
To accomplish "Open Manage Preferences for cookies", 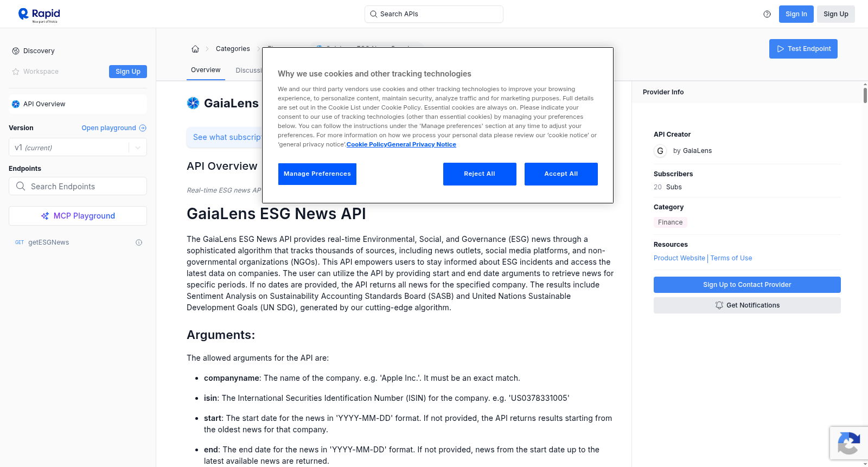I will point(317,174).
